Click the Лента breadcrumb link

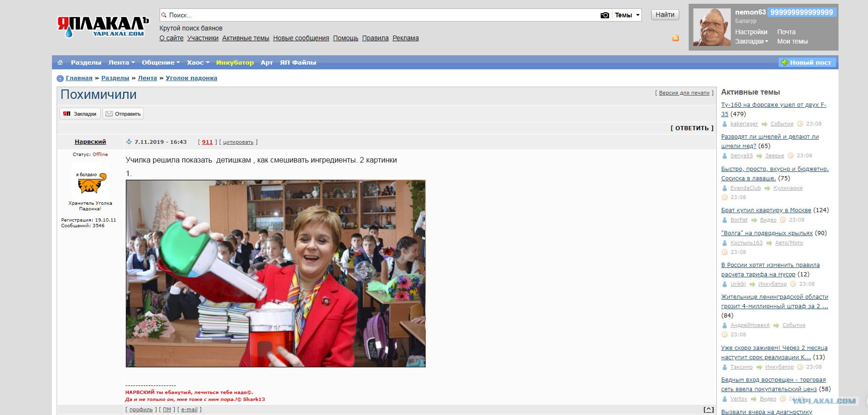pos(147,78)
